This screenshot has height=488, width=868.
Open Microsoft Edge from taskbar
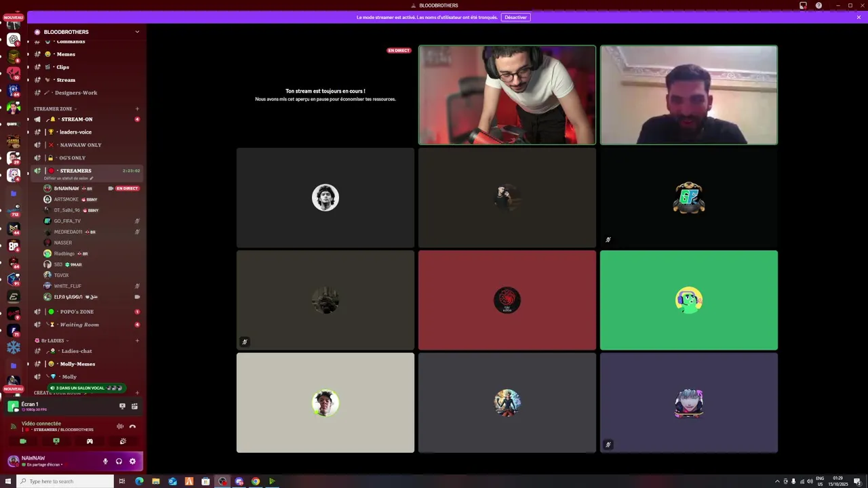(139, 481)
